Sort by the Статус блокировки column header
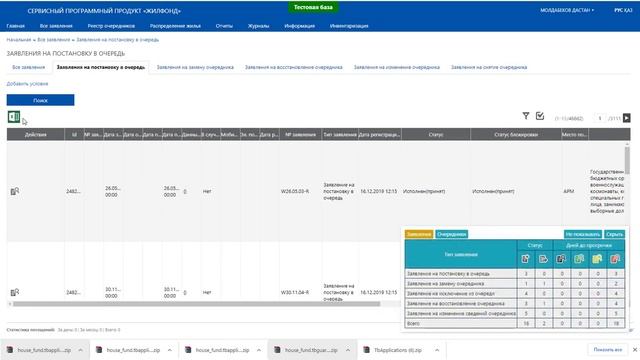640x360 pixels. pos(516,134)
